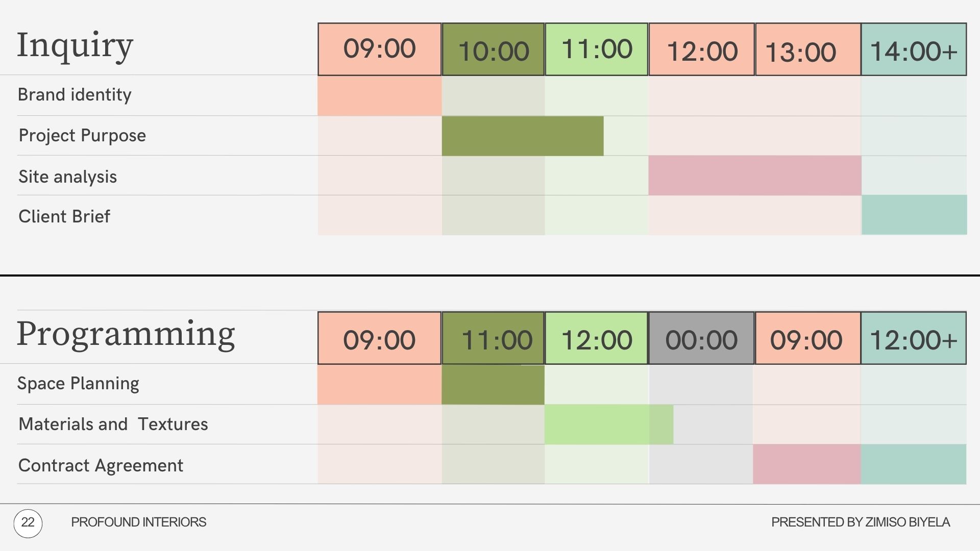Click the 13:00 time header cell
This screenshot has width=980, height=551.
tap(807, 49)
